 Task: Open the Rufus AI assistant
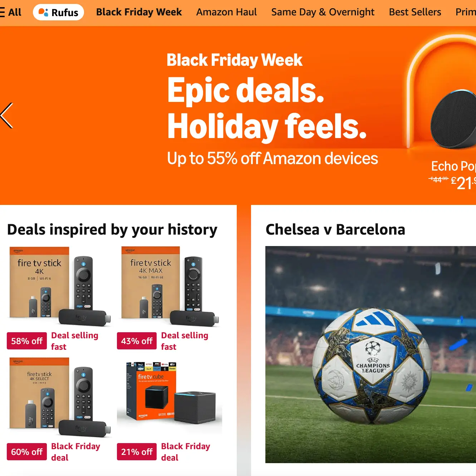[58, 12]
